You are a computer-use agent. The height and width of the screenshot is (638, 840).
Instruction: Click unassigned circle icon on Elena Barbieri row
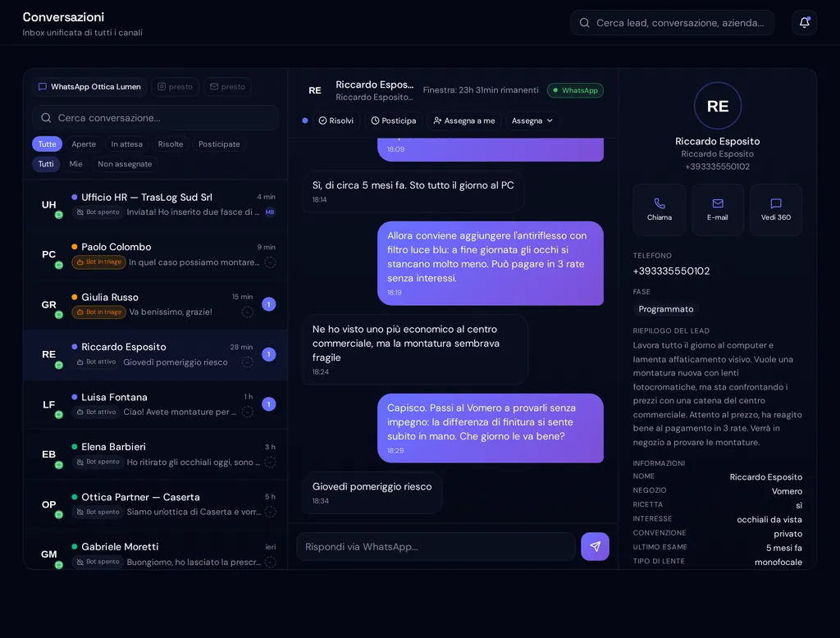coord(271,462)
